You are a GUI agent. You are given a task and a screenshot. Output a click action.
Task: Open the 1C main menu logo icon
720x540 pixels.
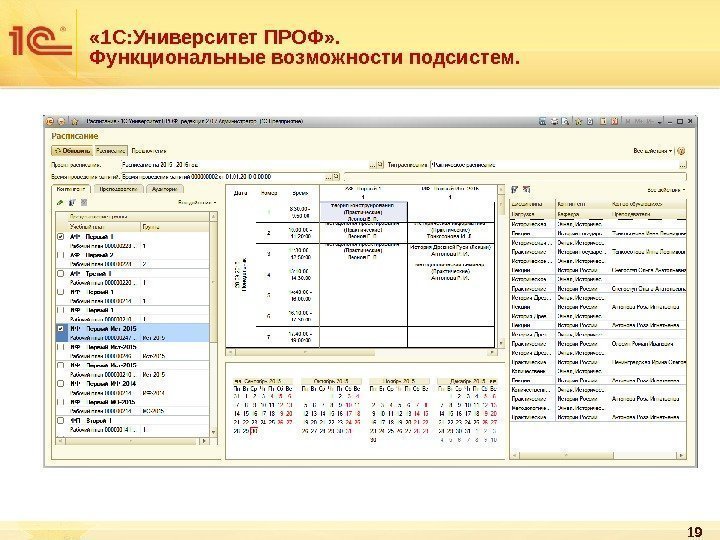coord(50,121)
